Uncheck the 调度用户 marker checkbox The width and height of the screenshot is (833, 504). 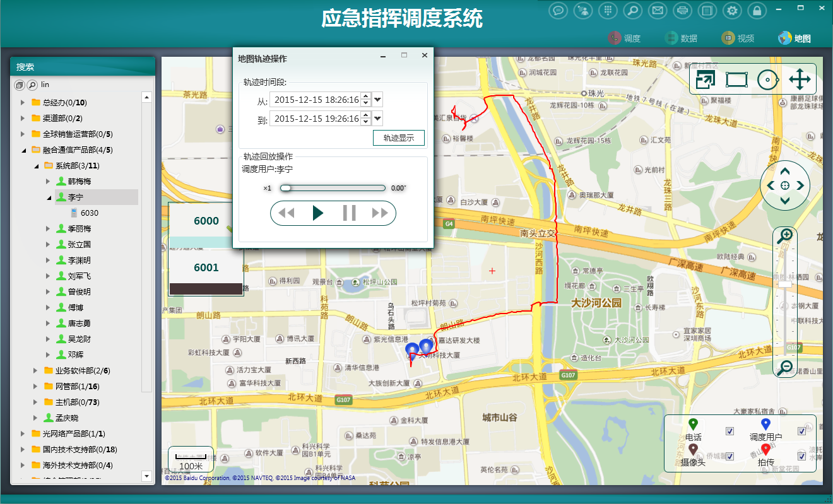point(801,431)
